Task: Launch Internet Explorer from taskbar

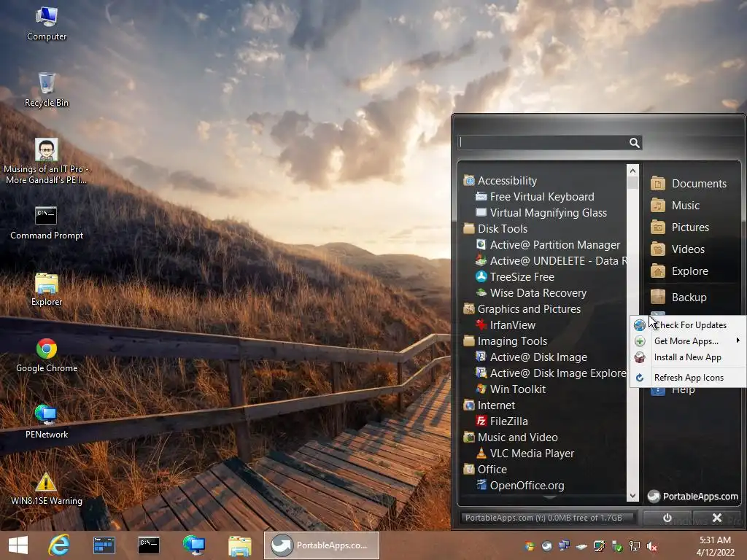Action: coord(59,545)
